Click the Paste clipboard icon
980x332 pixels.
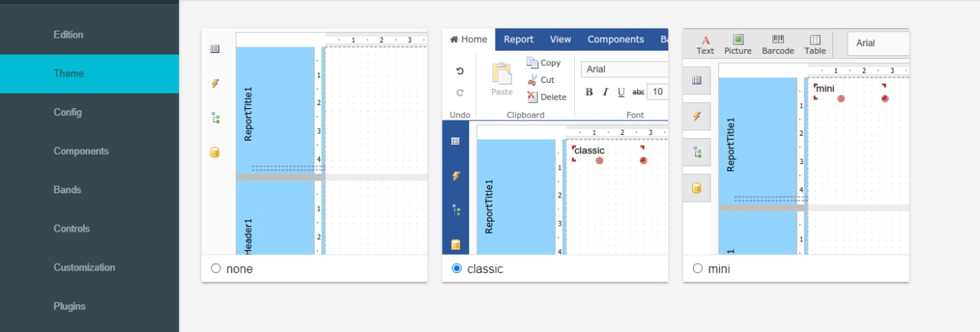[501, 74]
